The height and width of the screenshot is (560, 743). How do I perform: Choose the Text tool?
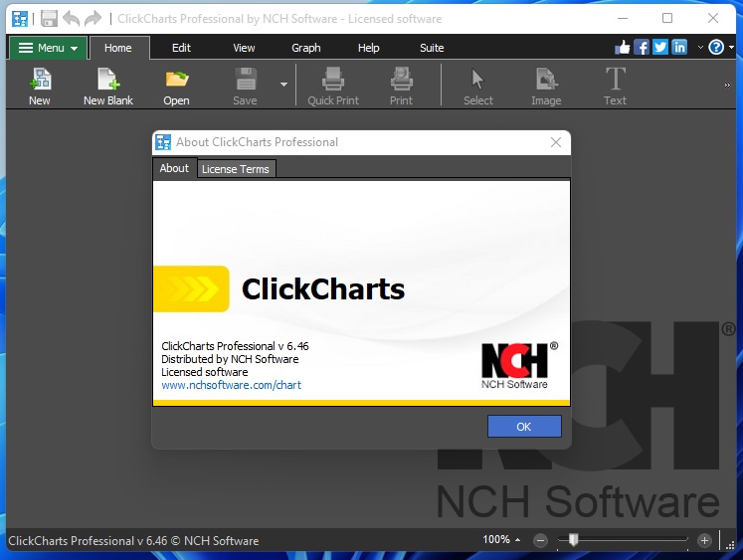[615, 87]
